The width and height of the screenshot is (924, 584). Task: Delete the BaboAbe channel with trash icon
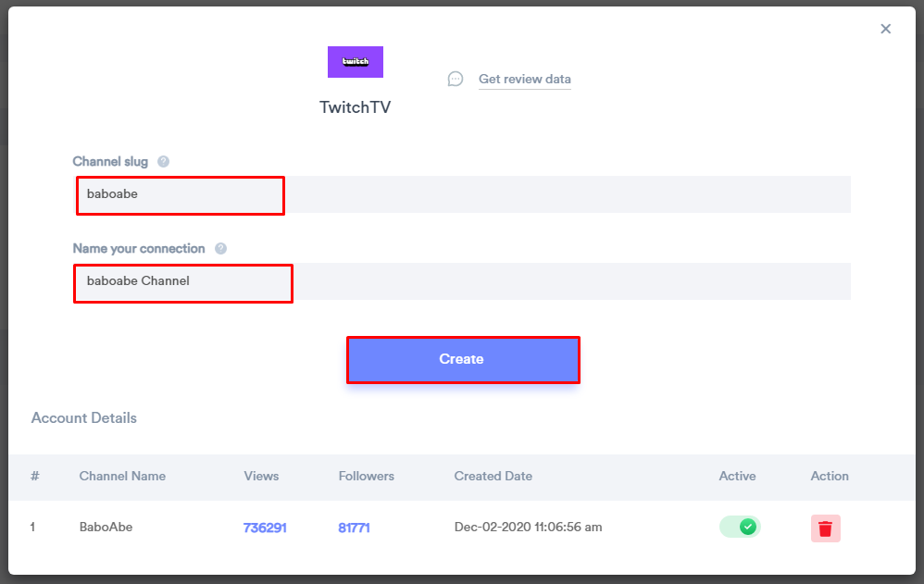click(826, 528)
